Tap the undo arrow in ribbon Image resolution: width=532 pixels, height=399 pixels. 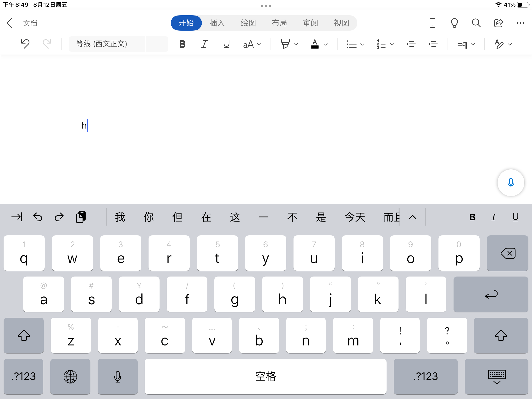(x=25, y=44)
